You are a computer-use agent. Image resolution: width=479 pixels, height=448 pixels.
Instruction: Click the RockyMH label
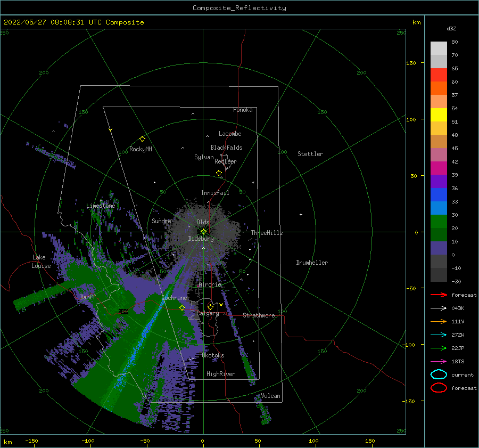coord(141,149)
